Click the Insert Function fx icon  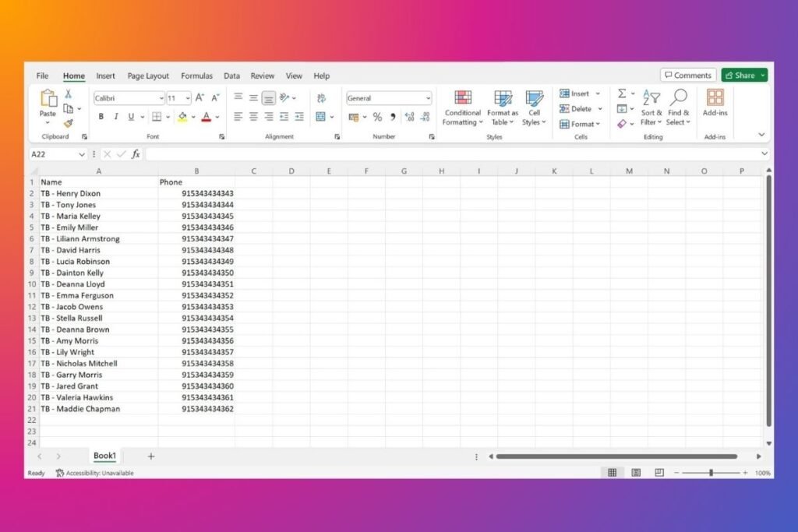point(136,154)
